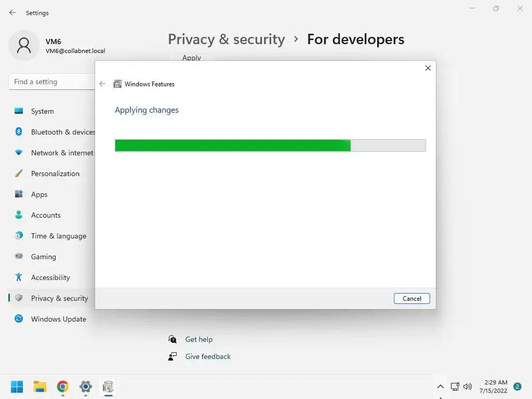The image size is (532, 399).
Task: Open Accessibility settings category
Action: coord(51,277)
